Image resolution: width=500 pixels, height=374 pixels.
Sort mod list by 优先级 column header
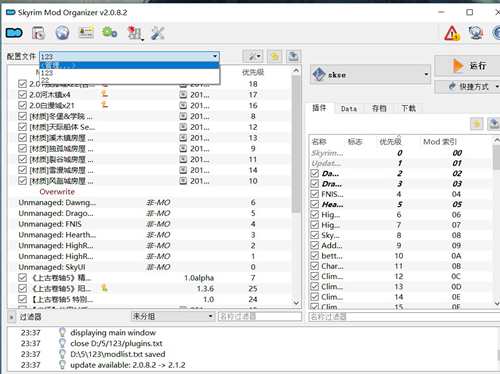253,72
